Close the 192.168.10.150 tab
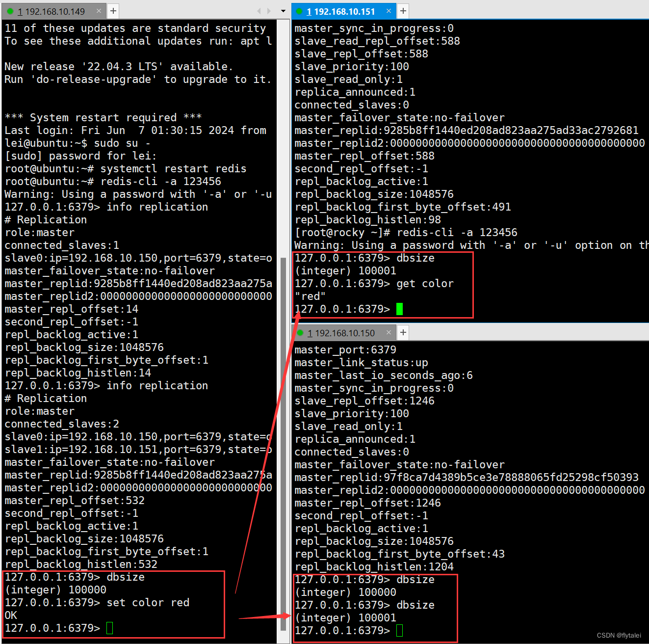 pyautogui.click(x=389, y=332)
